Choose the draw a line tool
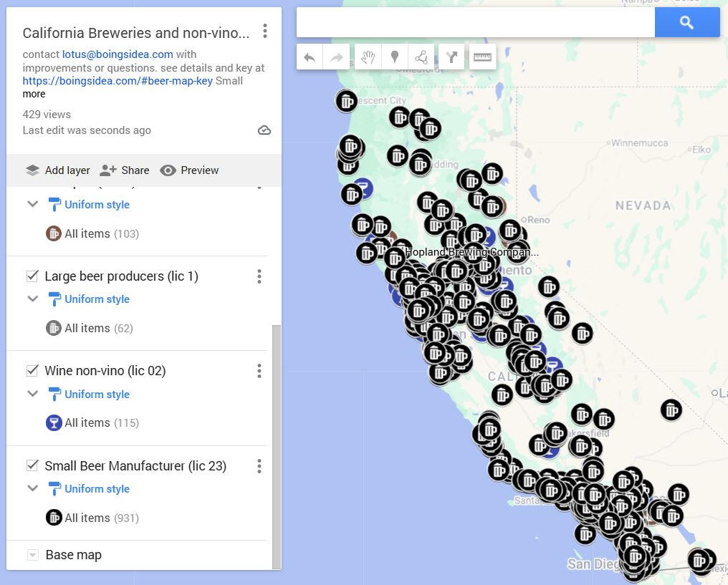This screenshot has width=728, height=585. (x=421, y=57)
